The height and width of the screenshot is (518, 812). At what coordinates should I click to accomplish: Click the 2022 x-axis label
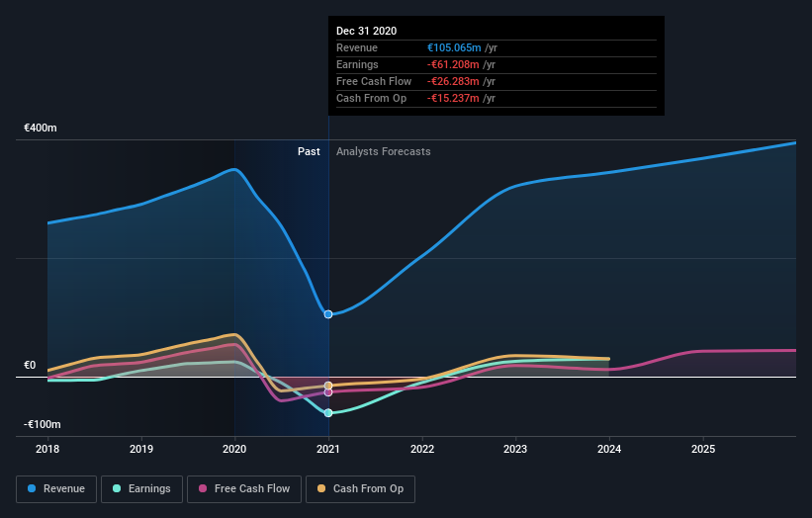[422, 449]
